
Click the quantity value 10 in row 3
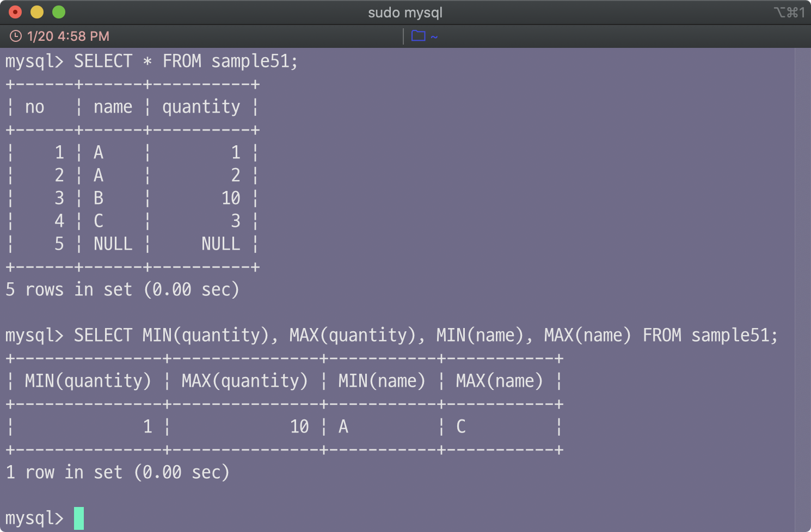point(231,198)
